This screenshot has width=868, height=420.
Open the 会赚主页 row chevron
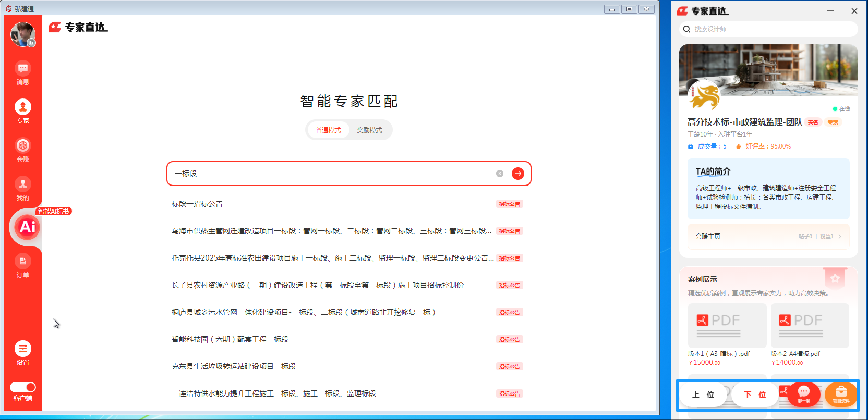coord(840,237)
